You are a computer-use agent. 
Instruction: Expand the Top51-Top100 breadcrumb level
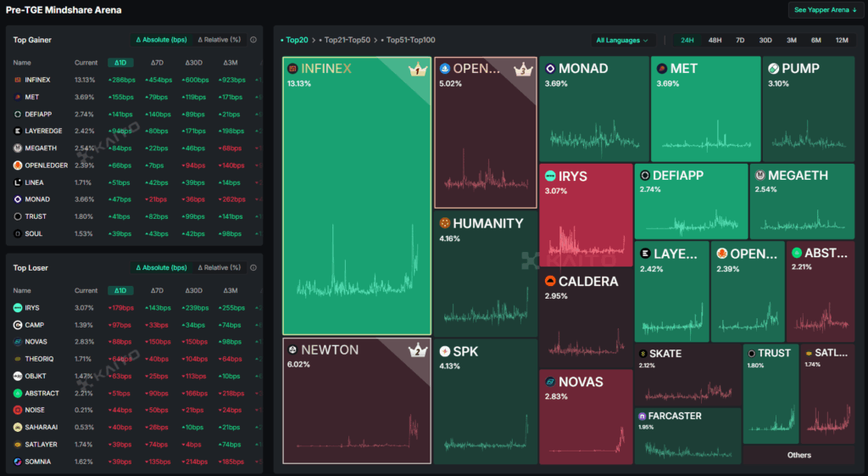410,40
